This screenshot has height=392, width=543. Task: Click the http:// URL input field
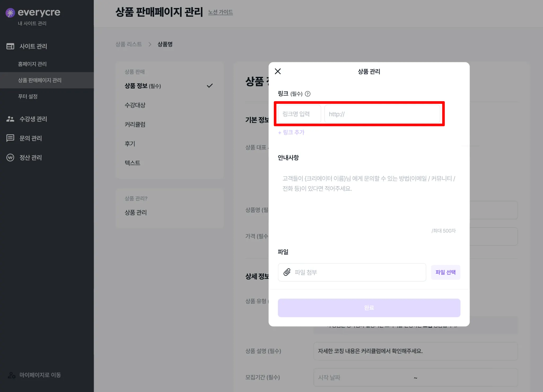tap(382, 114)
